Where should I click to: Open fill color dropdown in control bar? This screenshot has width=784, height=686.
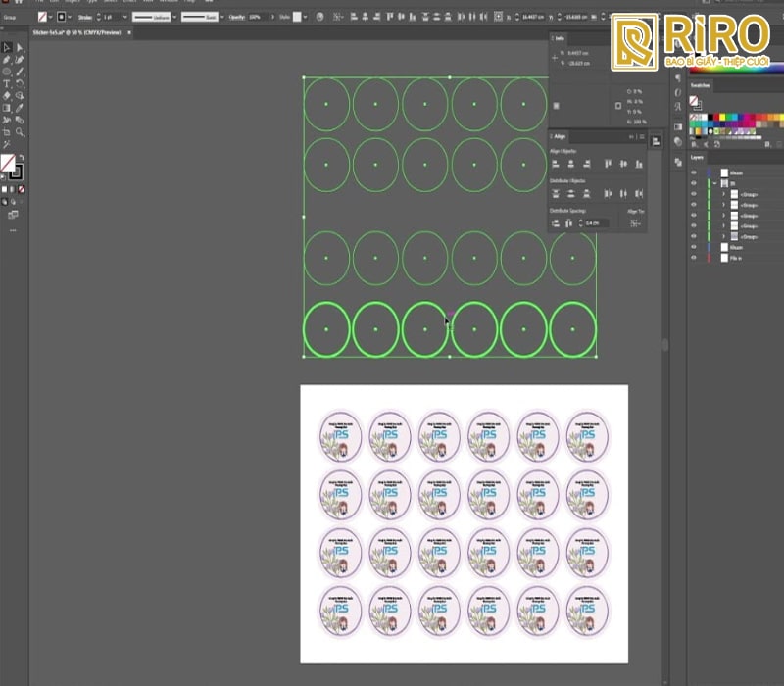(x=51, y=17)
